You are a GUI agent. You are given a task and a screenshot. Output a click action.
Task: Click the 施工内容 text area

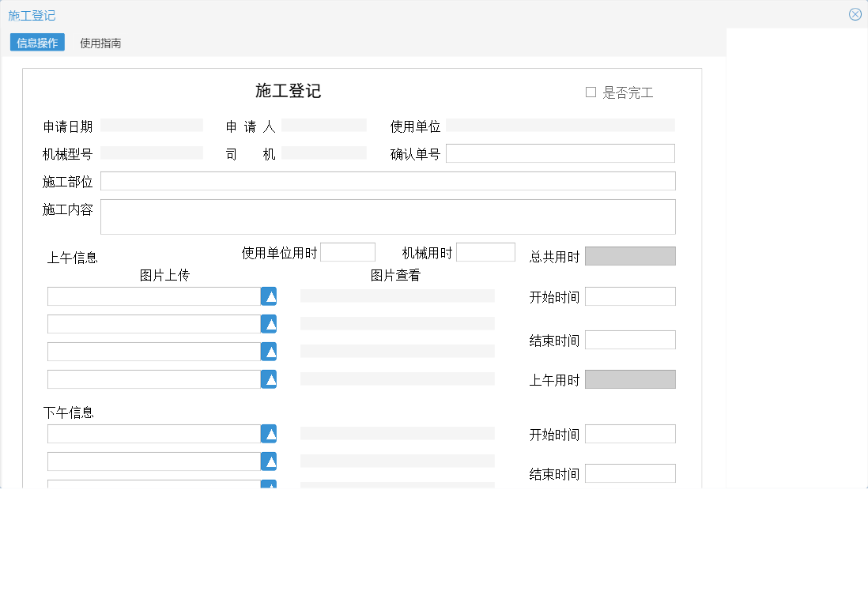387,217
